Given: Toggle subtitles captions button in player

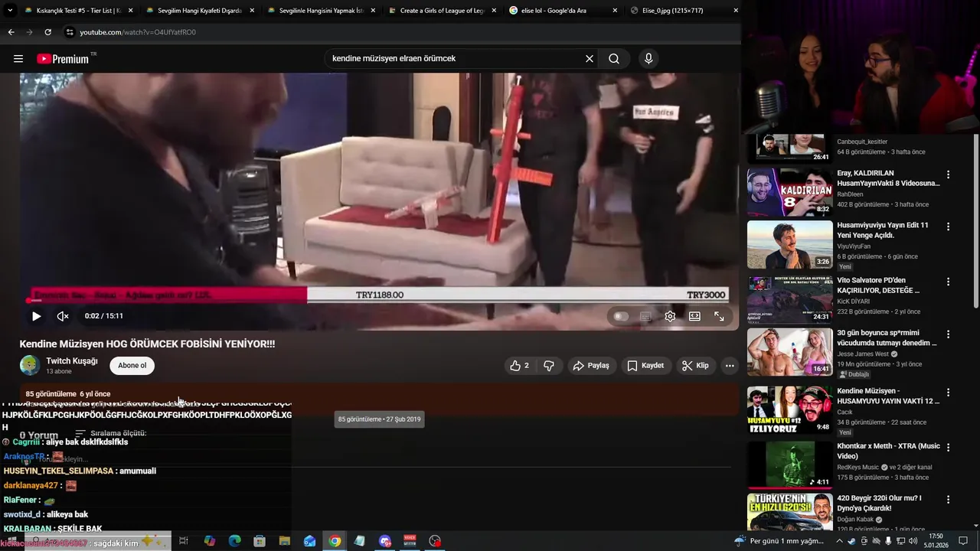Looking at the screenshot, I should (645, 316).
